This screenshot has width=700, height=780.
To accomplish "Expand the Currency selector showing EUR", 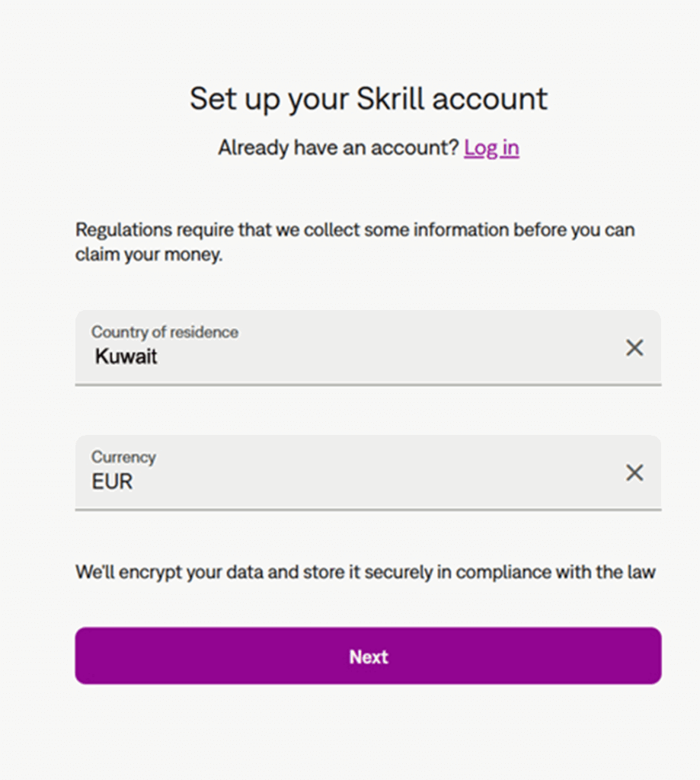I will [368, 472].
